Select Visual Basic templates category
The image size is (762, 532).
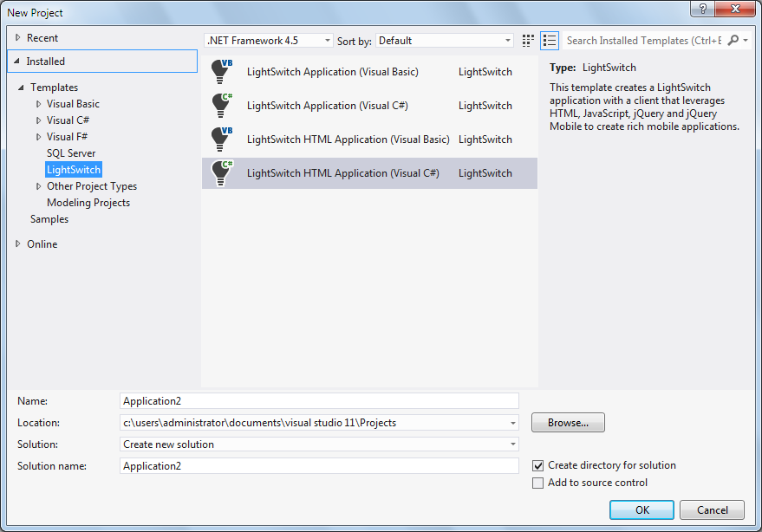coord(73,104)
